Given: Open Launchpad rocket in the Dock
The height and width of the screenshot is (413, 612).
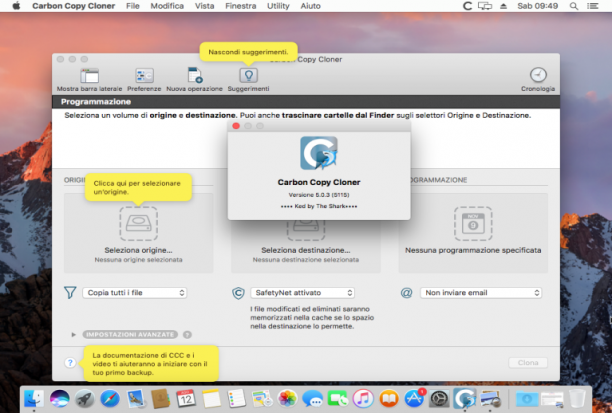Looking at the screenshot, I should point(85,399).
